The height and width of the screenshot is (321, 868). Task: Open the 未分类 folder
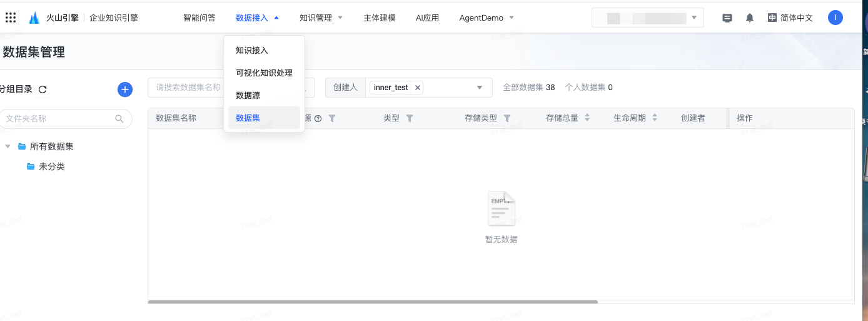coord(51,166)
